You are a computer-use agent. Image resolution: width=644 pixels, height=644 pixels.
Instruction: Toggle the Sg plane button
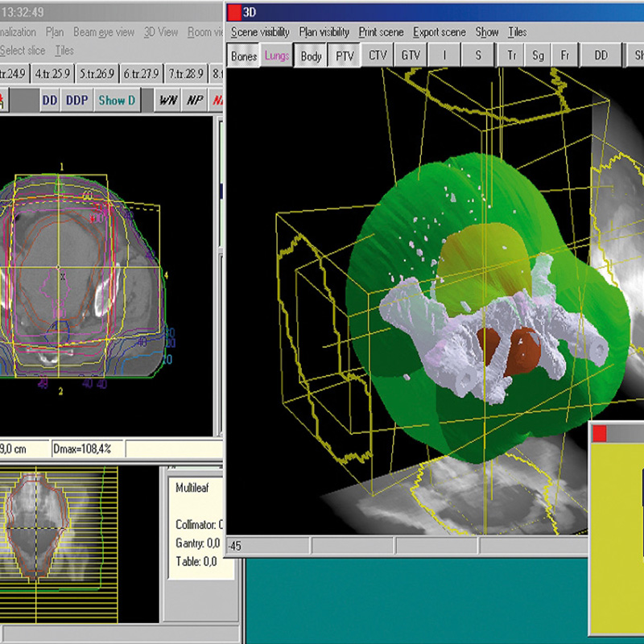point(538,56)
